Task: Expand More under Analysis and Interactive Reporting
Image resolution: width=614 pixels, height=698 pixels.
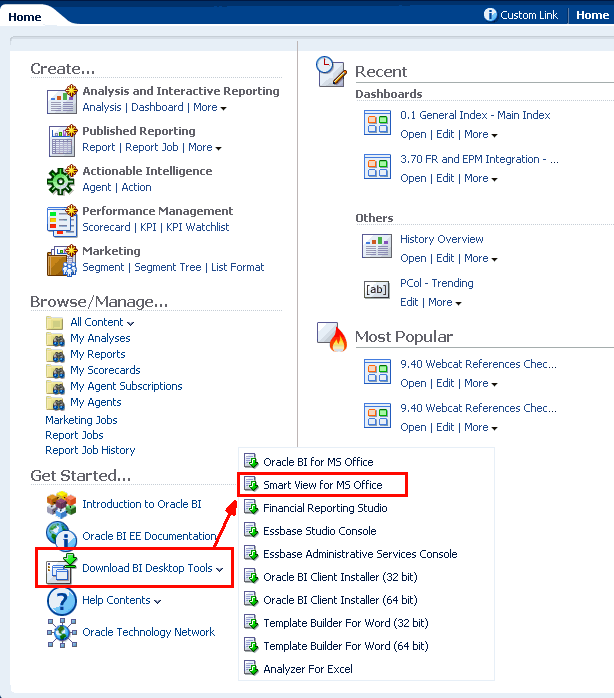Action: pos(210,108)
